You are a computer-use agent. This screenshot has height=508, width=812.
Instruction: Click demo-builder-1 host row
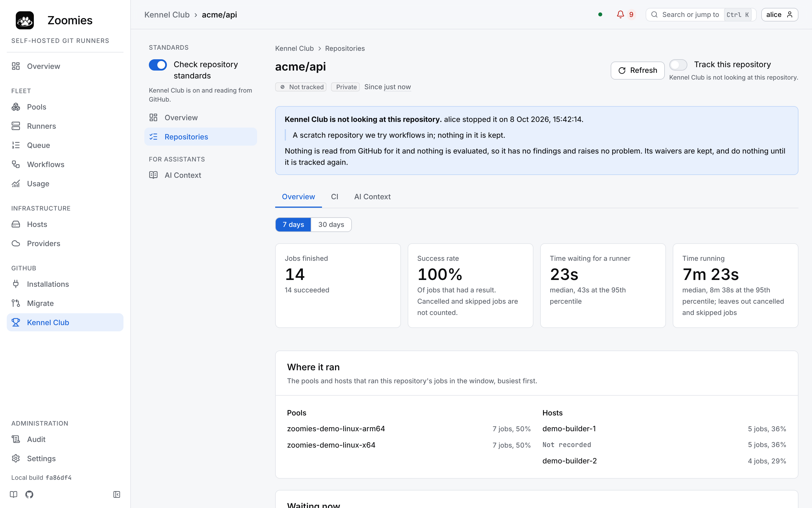664,429
